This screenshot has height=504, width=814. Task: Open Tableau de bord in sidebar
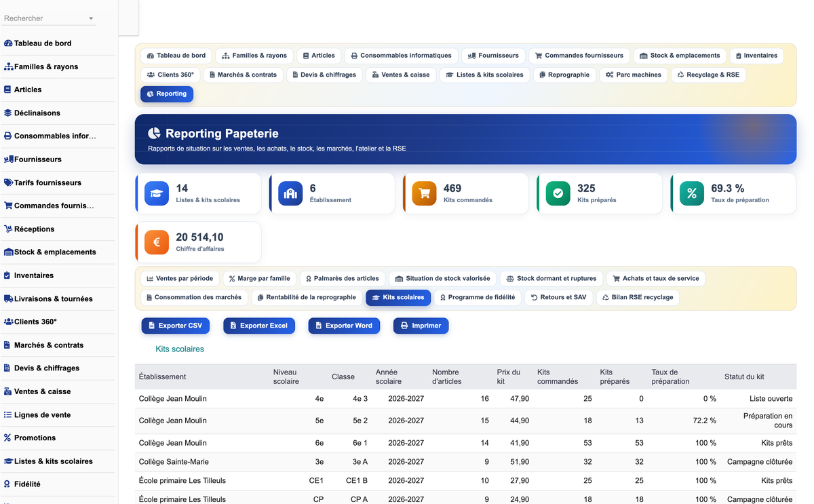point(43,43)
